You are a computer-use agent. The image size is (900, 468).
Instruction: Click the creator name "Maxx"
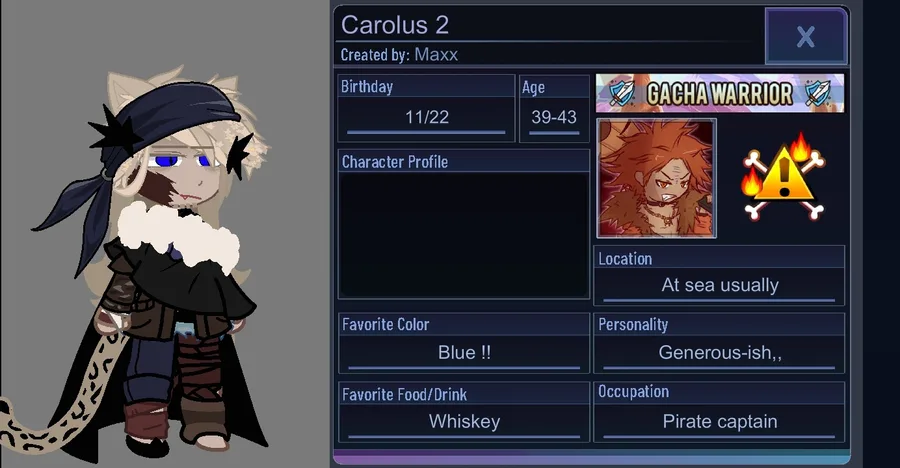[436, 55]
